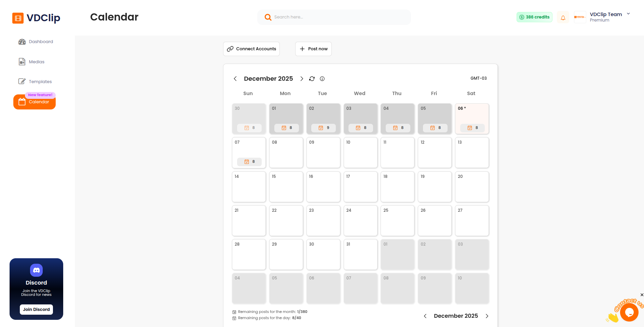The width and height of the screenshot is (644, 327).
Task: Click the notification bell icon
Action: pyautogui.click(x=563, y=17)
